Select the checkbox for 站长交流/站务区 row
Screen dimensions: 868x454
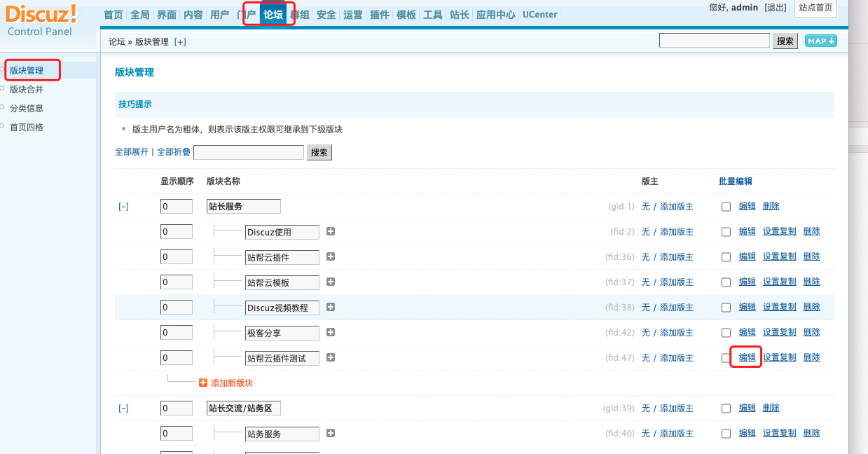pyautogui.click(x=726, y=408)
